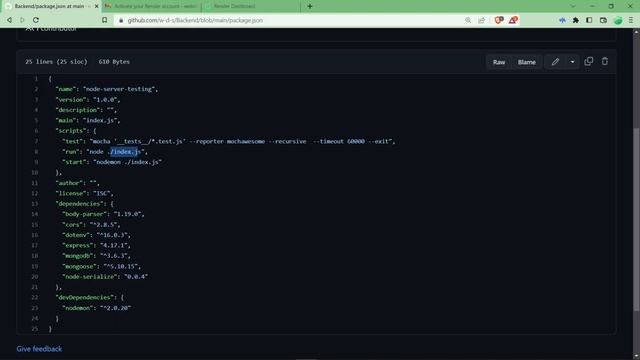Click the "node-server-testing" value

tap(119, 89)
